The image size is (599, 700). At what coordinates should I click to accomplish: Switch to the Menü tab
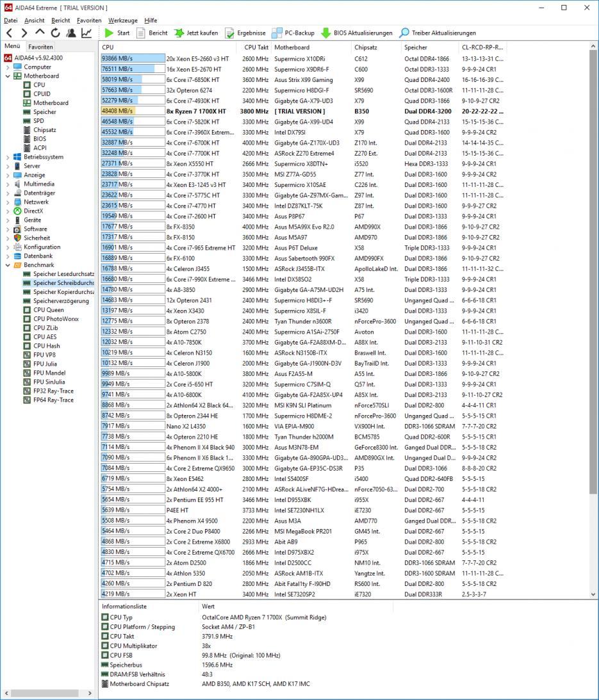(x=13, y=46)
